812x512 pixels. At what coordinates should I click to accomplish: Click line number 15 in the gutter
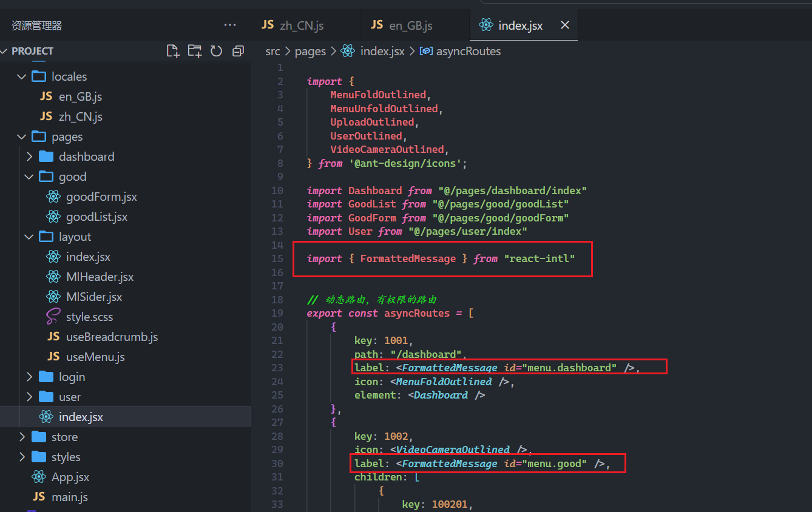coord(277,258)
